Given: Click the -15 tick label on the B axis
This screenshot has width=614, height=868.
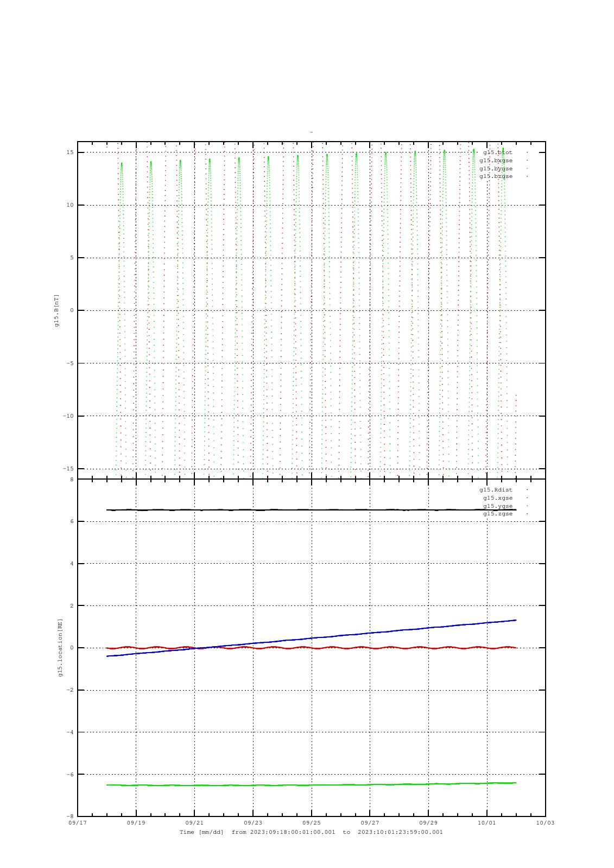Looking at the screenshot, I should [x=68, y=469].
